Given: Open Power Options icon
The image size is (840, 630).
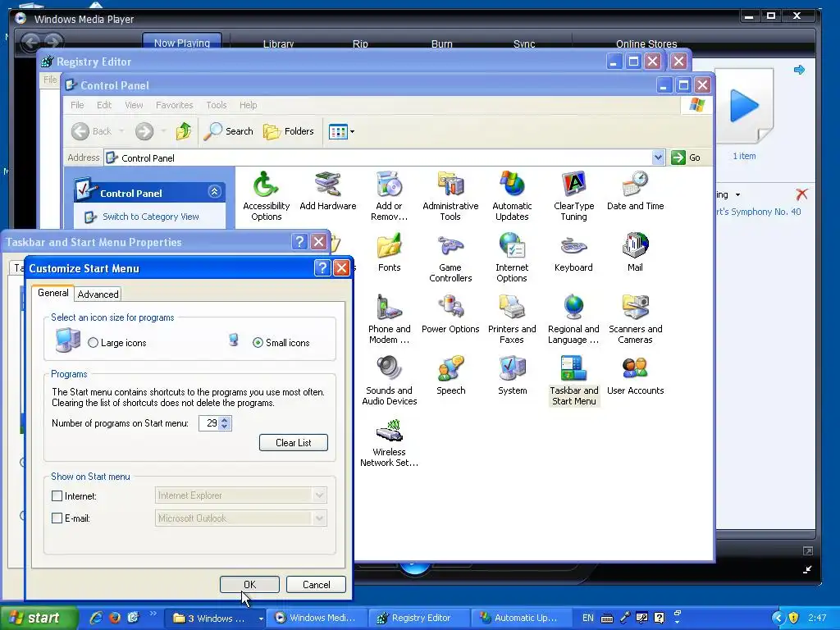Looking at the screenshot, I should tap(450, 314).
